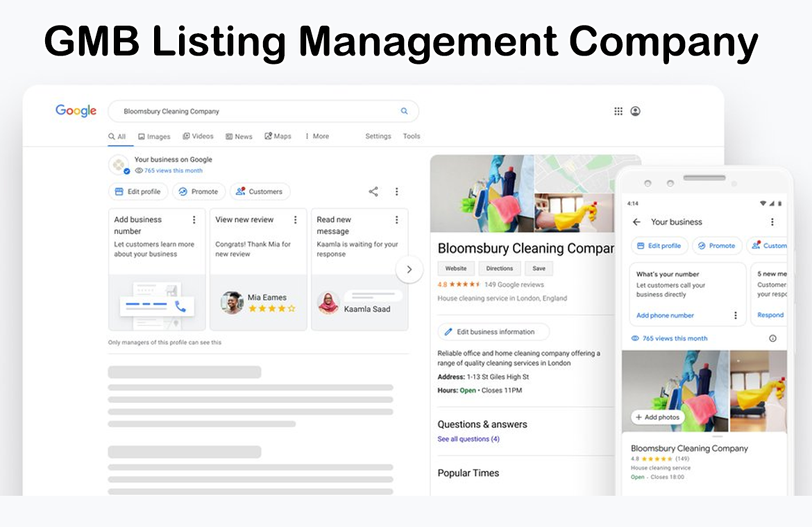Open options on phone What's your number card
The width and height of the screenshot is (812, 527).
[736, 316]
